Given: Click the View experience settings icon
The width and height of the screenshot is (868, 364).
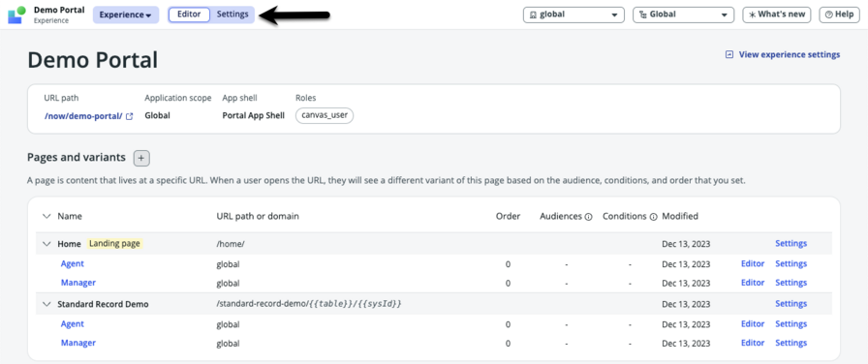Looking at the screenshot, I should (x=729, y=55).
